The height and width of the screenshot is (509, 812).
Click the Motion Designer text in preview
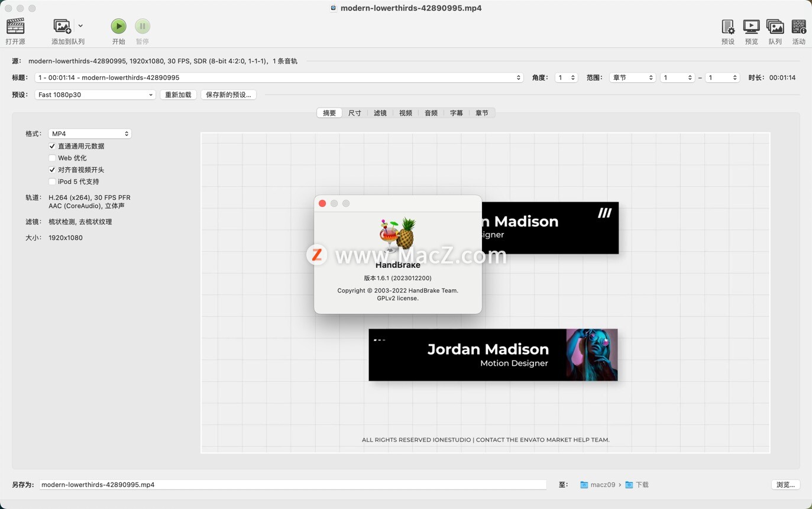514,364
